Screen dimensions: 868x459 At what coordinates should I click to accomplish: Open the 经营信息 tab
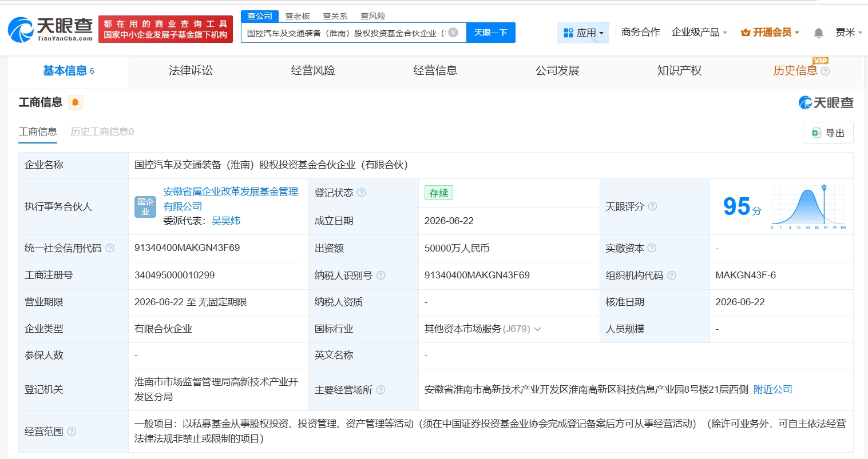click(435, 71)
